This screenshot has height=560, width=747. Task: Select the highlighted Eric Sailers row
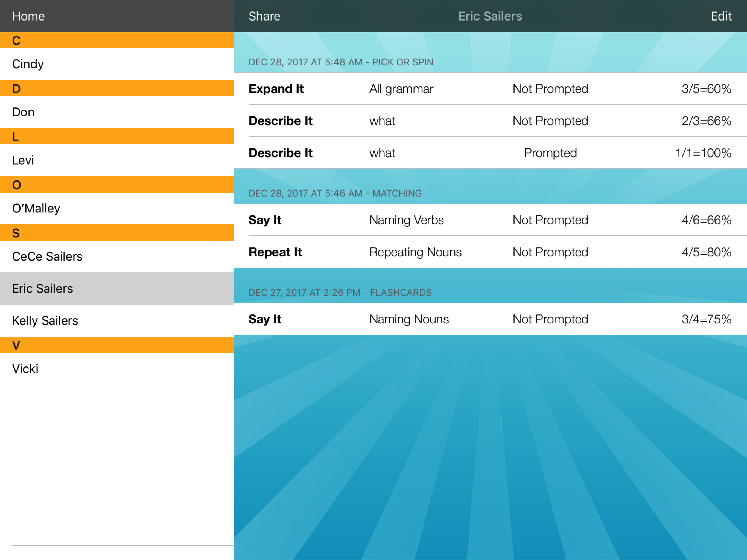116,288
